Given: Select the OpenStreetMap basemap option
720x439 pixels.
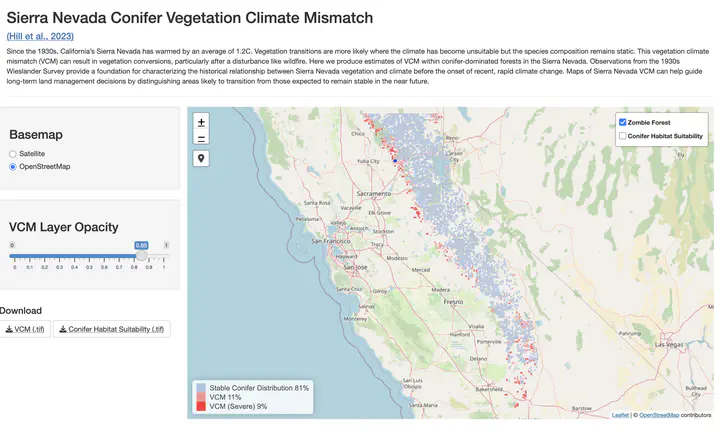Looking at the screenshot, I should click(x=13, y=167).
